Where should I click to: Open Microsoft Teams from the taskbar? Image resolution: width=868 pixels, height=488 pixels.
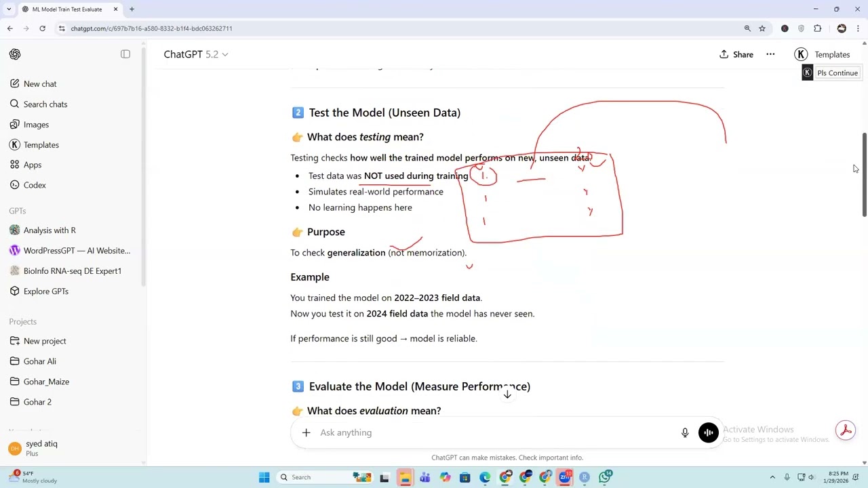point(425,477)
